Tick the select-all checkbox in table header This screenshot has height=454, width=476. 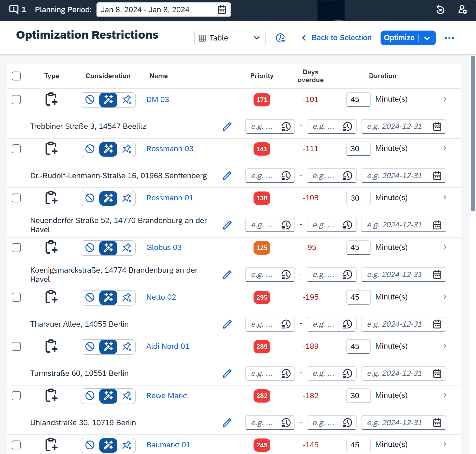click(x=16, y=76)
